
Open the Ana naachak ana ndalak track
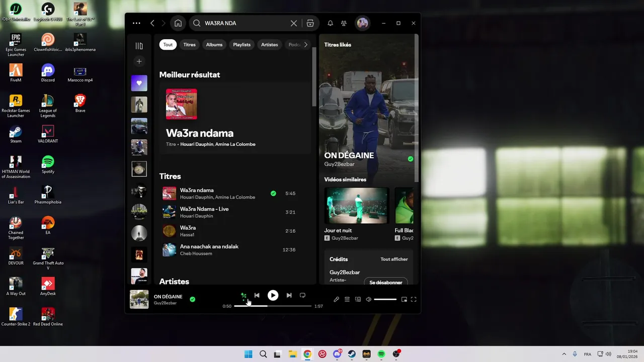pyautogui.click(x=235, y=250)
